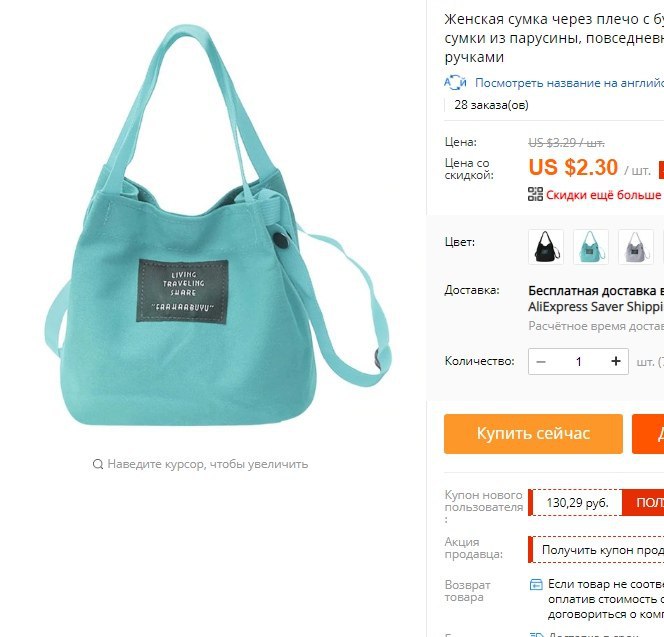Click the Получить купон продавца box

click(x=598, y=550)
